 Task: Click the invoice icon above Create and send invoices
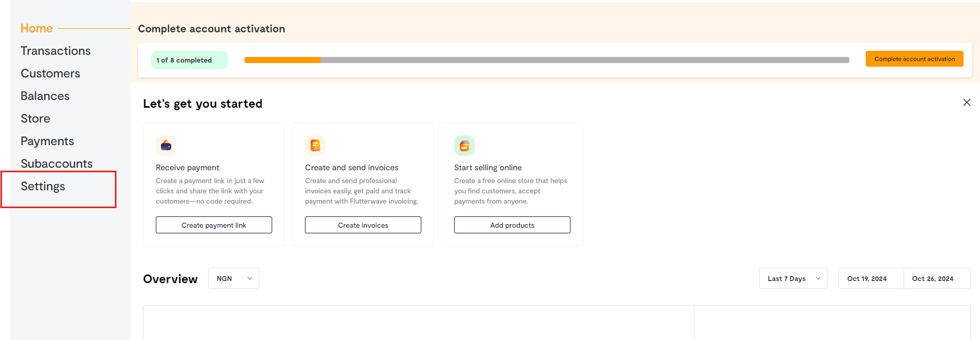click(315, 146)
